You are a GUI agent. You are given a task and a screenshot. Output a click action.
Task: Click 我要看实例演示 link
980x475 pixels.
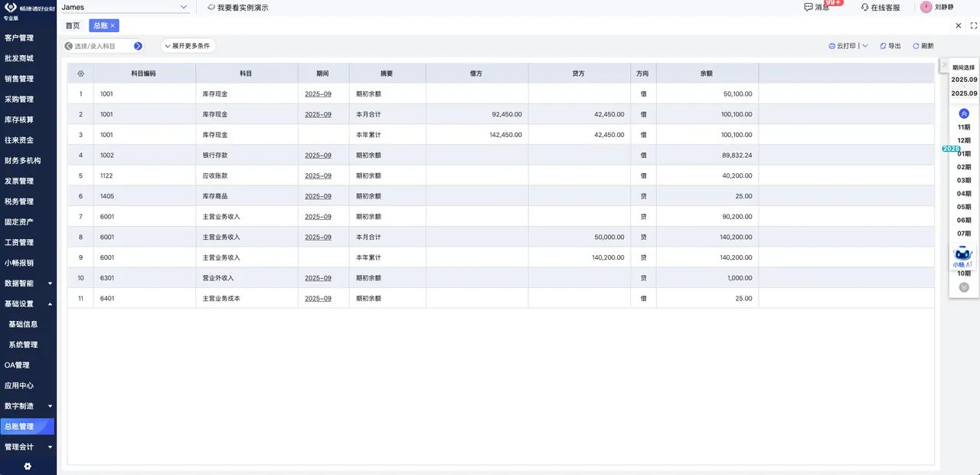(243, 7)
